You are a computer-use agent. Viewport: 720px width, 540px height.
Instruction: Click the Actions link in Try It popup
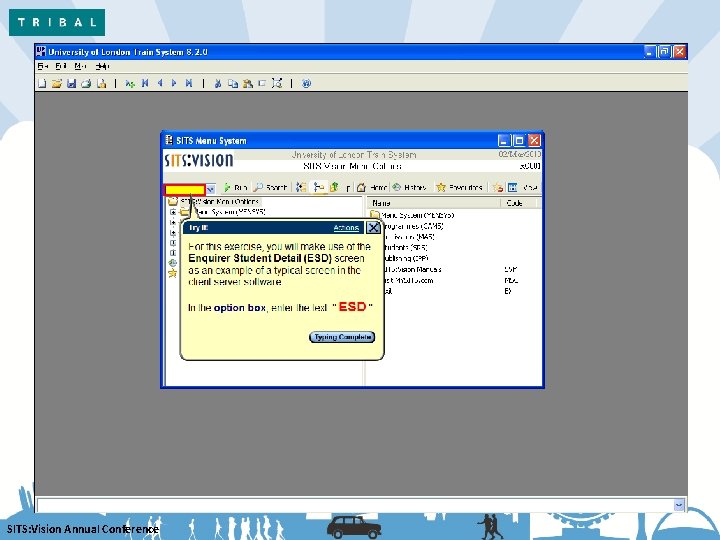[x=346, y=228]
